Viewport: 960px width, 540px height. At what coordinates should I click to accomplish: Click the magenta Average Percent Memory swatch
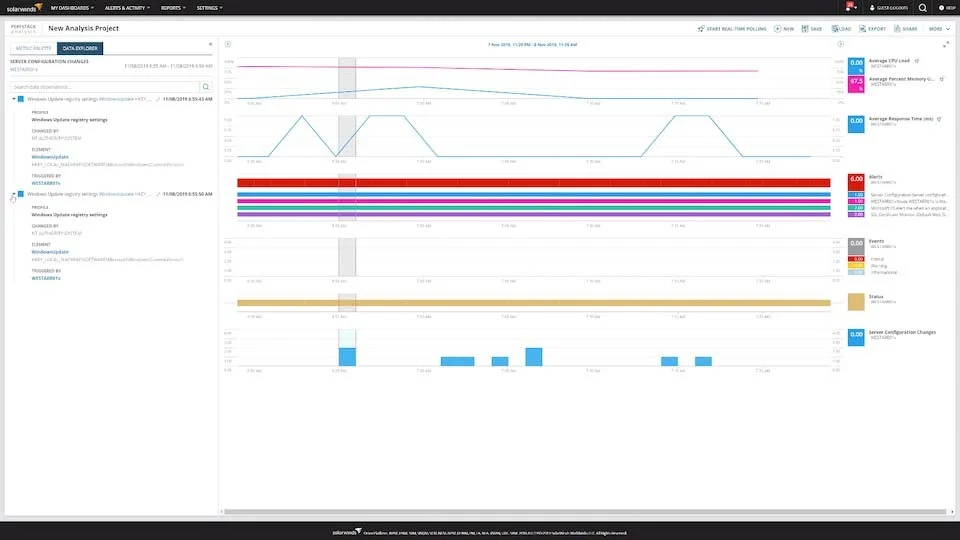coord(856,83)
